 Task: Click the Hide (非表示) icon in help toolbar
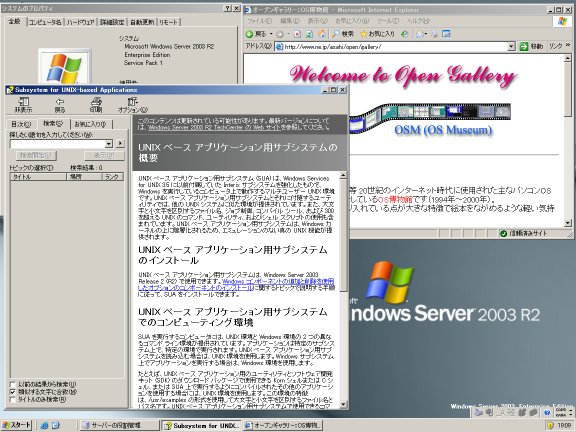(x=23, y=105)
